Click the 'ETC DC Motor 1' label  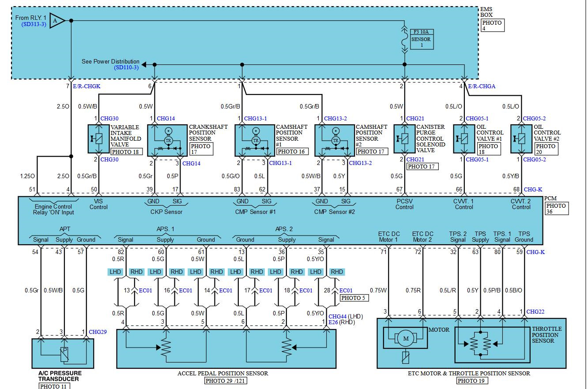tap(388, 237)
